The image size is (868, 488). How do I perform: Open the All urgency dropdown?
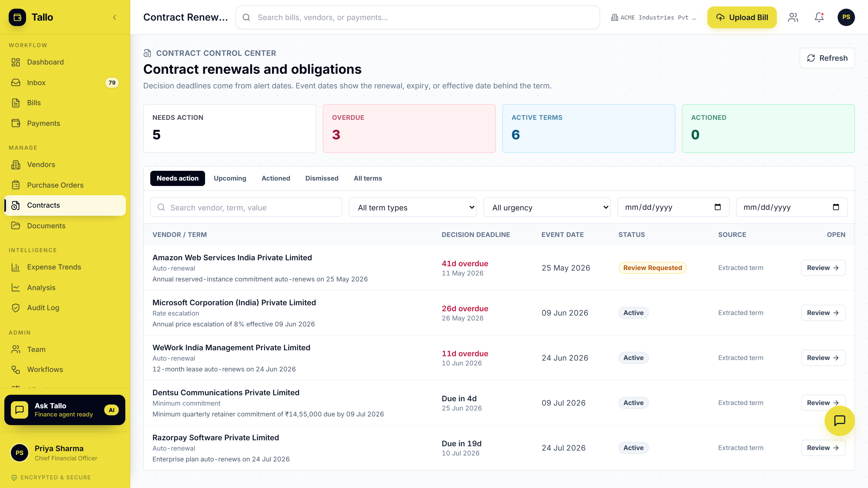point(547,207)
